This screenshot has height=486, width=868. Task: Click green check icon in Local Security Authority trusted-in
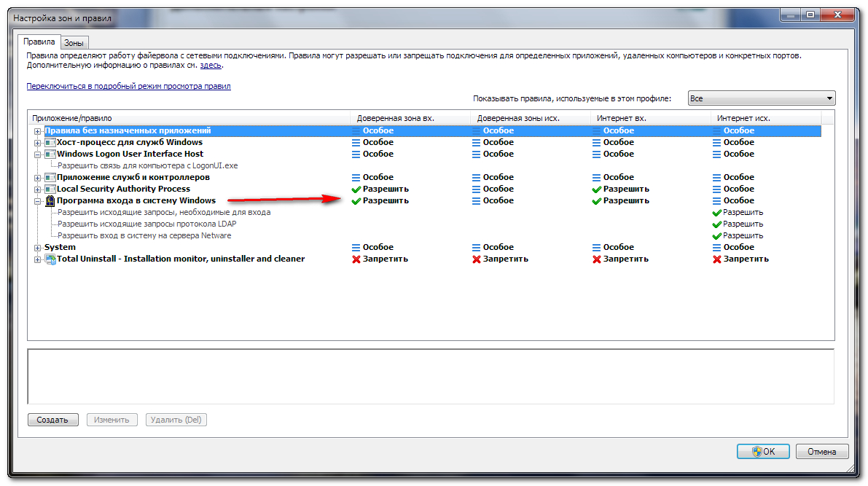[356, 189]
